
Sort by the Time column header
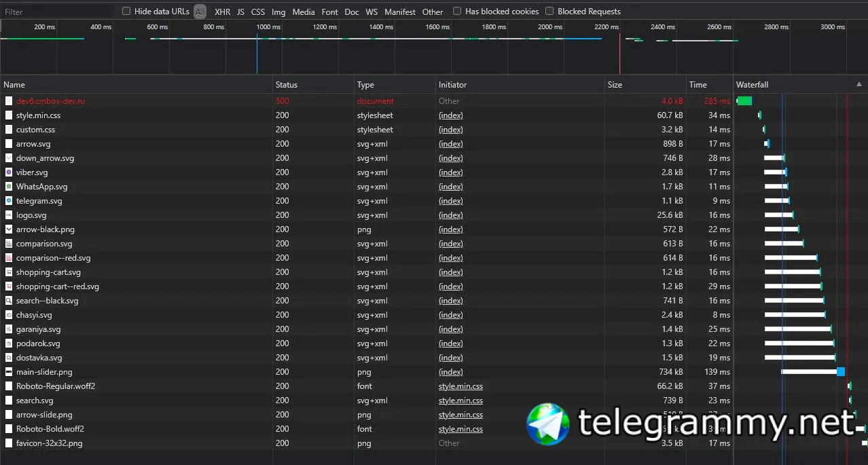tap(709, 85)
